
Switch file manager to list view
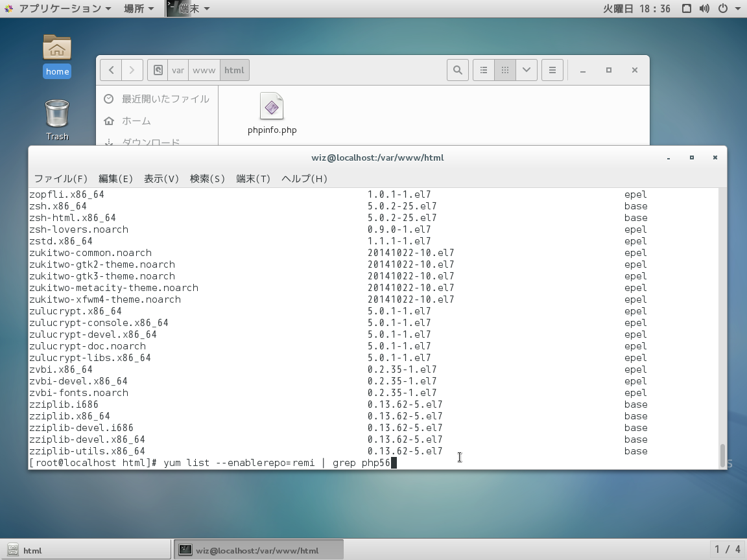(x=484, y=70)
